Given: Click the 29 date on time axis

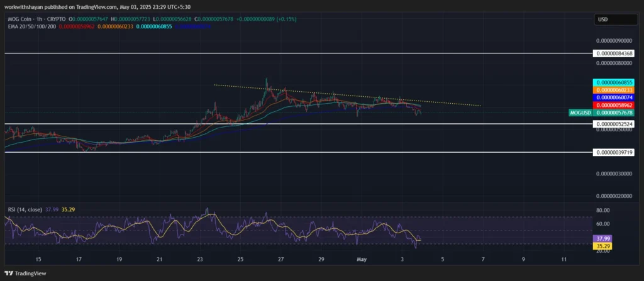Looking at the screenshot, I should point(321,259).
